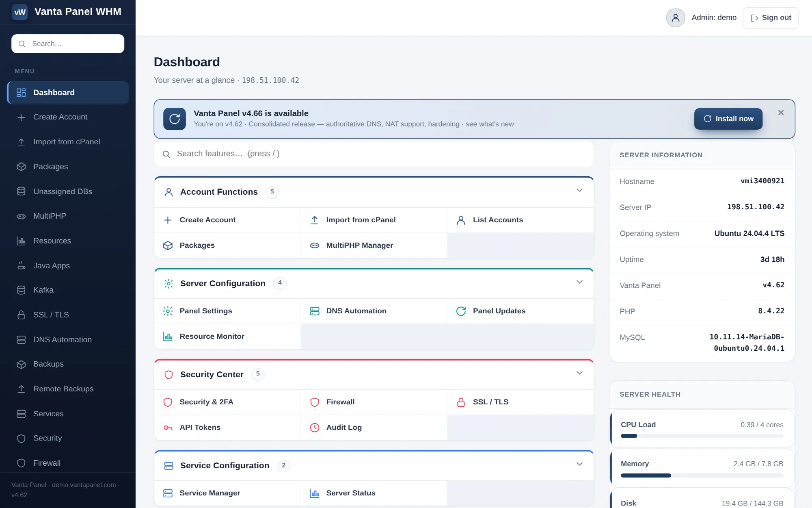The image size is (812, 508).
Task: Open the Security & 2FA tile
Action: 227,402
